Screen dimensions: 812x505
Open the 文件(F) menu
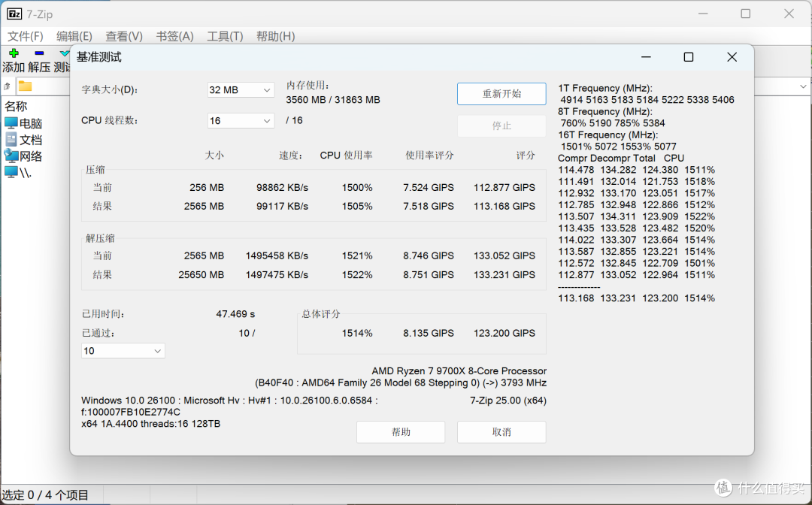[26, 36]
